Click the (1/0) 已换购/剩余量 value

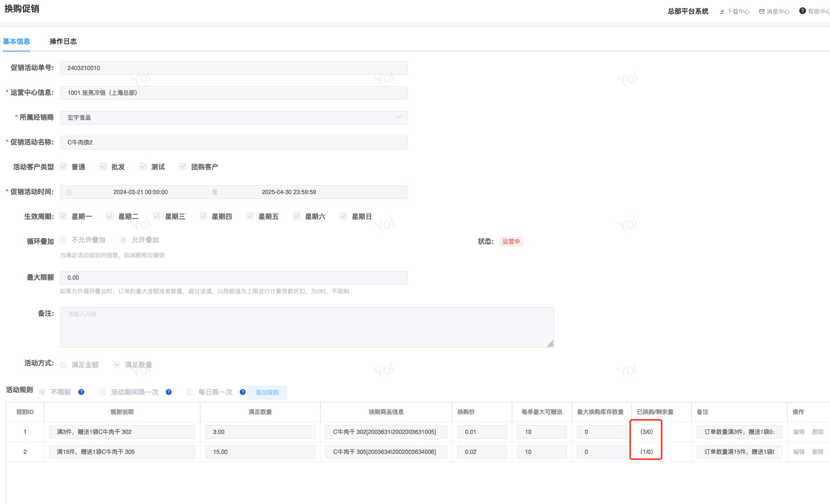pos(647,452)
